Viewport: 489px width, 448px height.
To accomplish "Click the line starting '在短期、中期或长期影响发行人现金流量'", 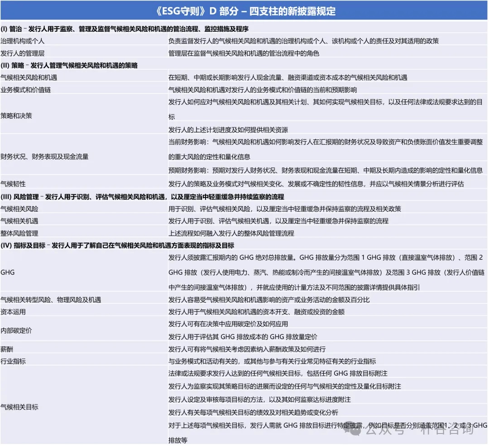I will click(288, 77).
